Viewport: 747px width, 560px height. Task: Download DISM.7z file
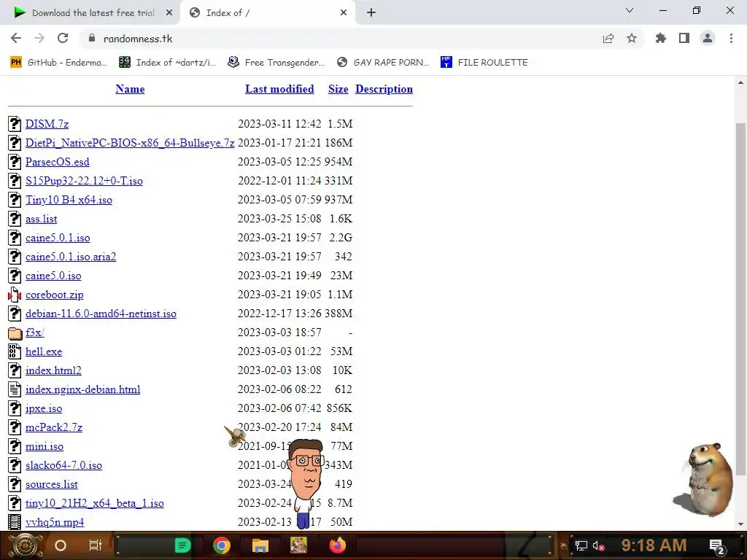[47, 124]
